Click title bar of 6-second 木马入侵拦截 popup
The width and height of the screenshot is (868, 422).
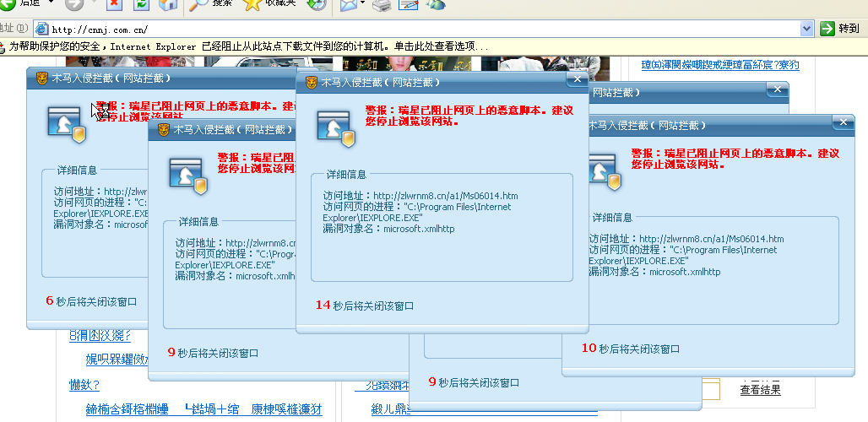[x=160, y=78]
